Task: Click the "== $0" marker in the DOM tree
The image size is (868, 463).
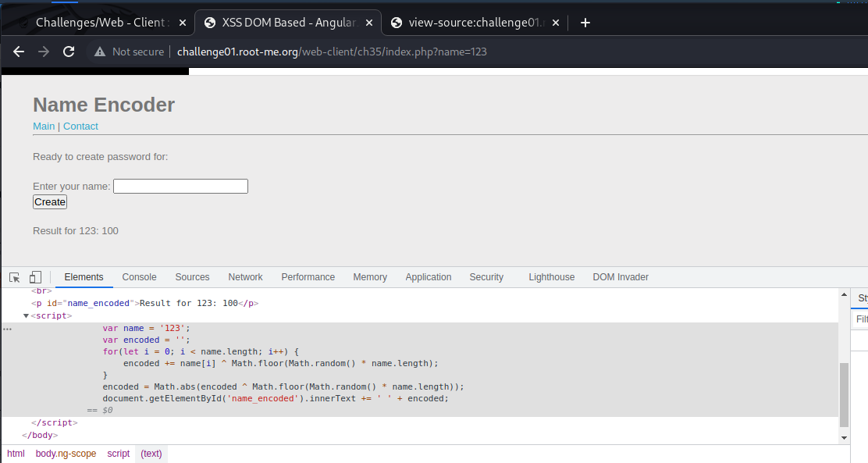Action: [x=100, y=411]
